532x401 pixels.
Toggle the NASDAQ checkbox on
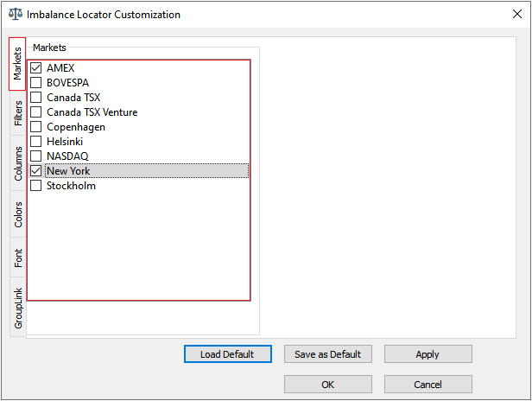(36, 156)
